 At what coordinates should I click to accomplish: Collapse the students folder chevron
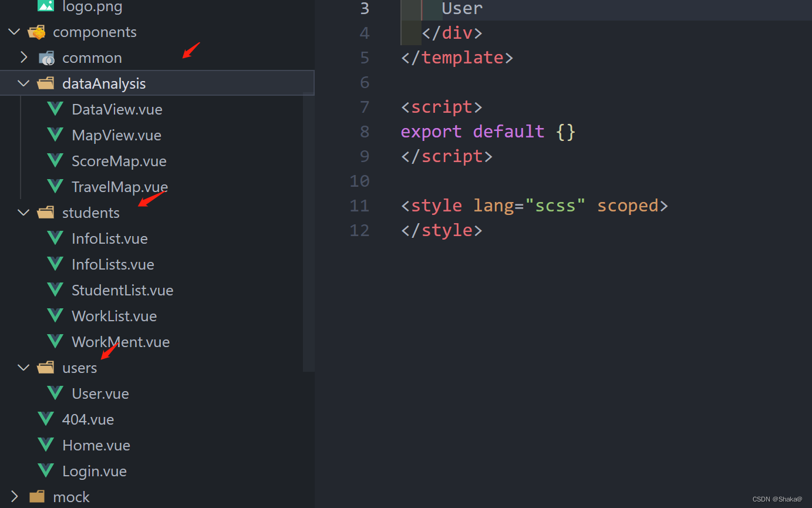pyautogui.click(x=23, y=213)
